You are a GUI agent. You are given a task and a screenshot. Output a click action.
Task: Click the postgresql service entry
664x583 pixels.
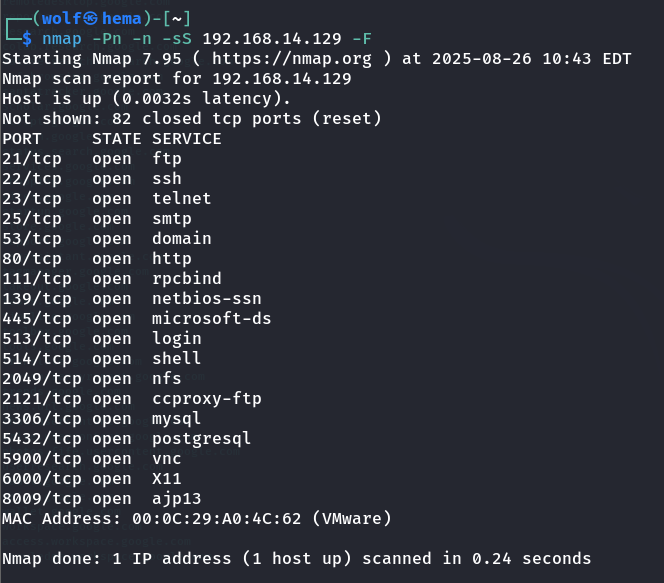pos(201,439)
